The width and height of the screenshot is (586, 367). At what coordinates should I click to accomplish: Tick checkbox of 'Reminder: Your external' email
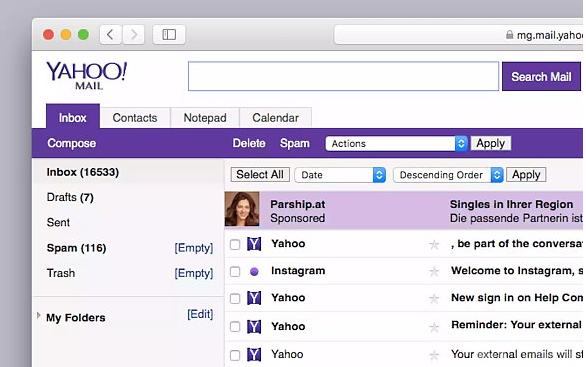click(235, 327)
